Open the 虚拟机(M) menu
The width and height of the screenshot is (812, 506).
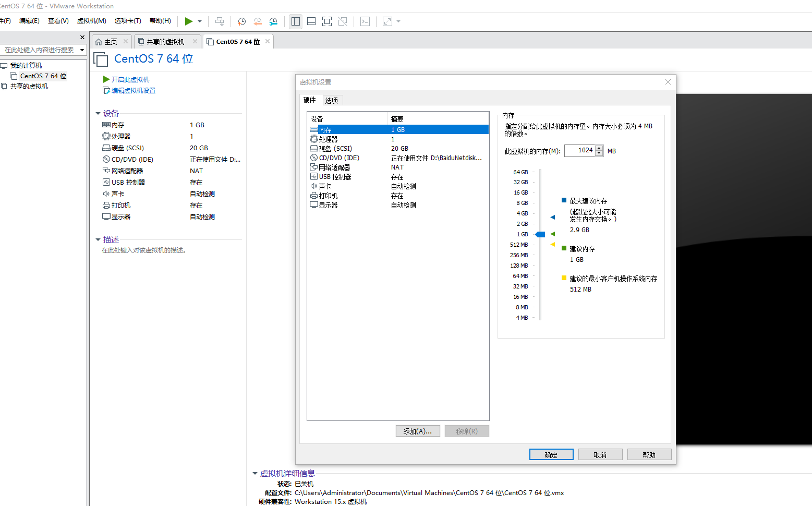[x=92, y=21]
